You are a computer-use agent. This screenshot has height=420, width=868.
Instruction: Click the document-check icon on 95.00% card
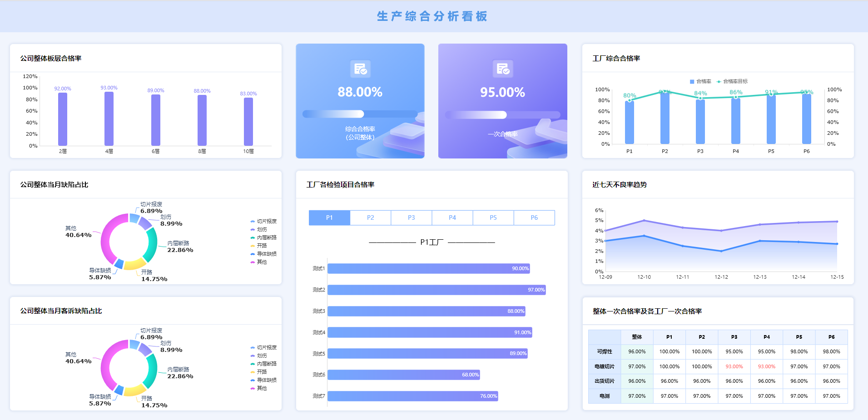503,69
